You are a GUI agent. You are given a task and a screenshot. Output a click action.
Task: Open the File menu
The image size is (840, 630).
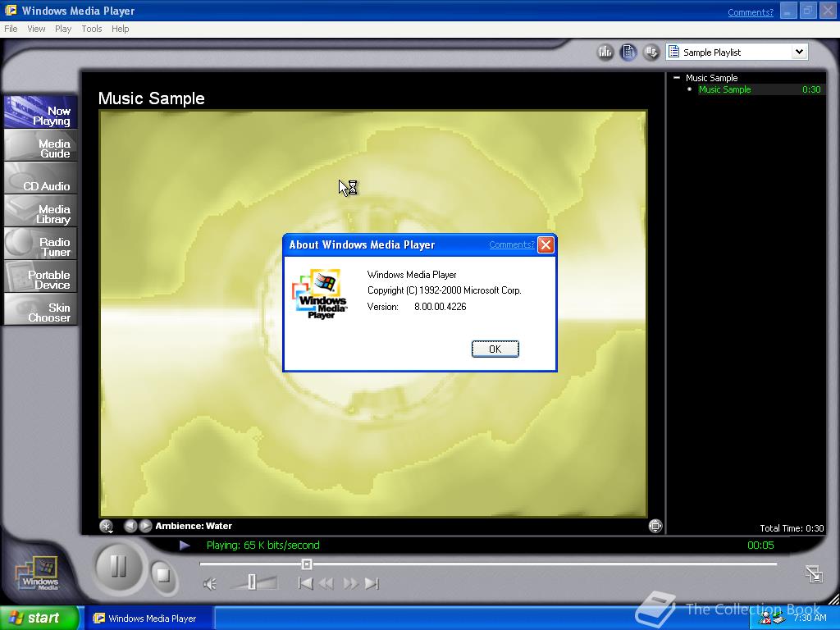point(11,29)
